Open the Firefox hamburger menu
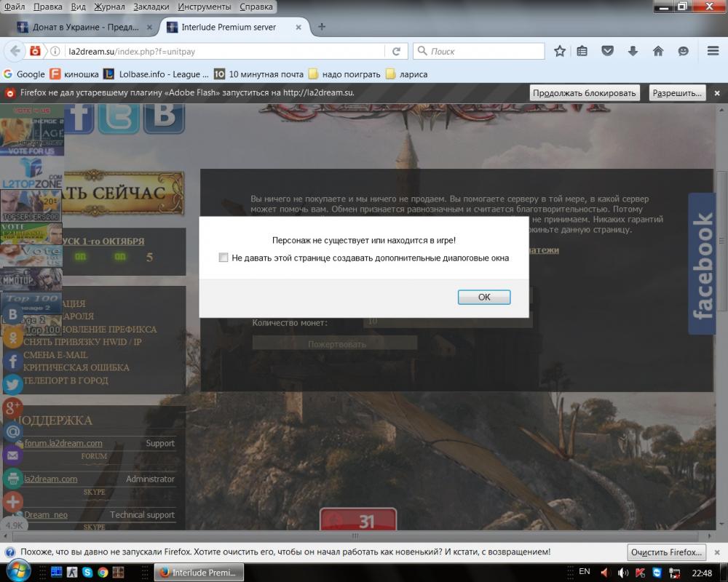 coord(713,52)
